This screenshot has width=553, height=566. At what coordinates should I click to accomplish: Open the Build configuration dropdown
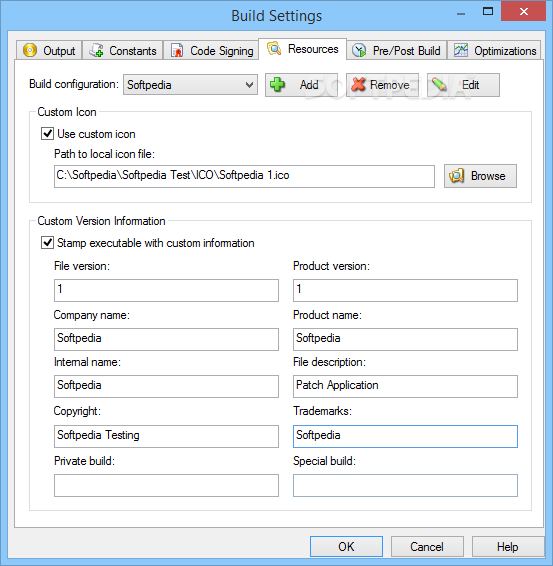[x=190, y=85]
